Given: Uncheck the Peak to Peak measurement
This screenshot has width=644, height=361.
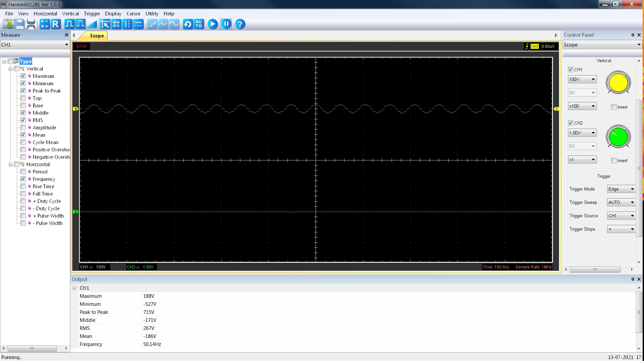Looking at the screenshot, I should click(x=23, y=91).
